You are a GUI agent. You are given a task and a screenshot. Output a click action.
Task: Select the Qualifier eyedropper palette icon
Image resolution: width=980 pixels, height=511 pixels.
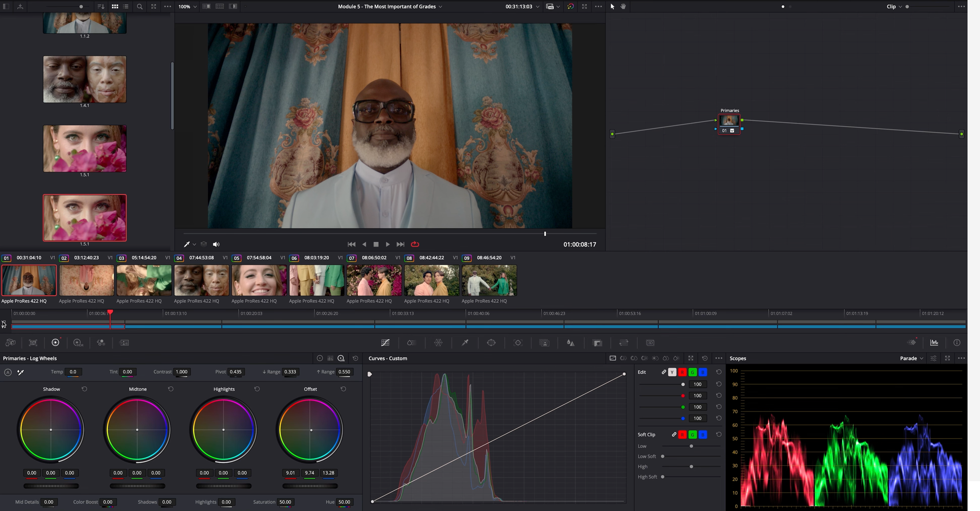pos(465,343)
